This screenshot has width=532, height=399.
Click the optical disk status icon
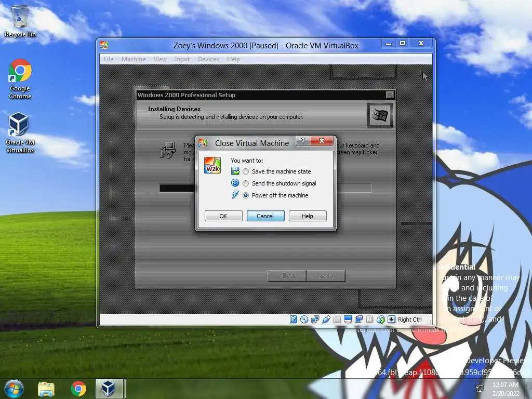tap(304, 320)
